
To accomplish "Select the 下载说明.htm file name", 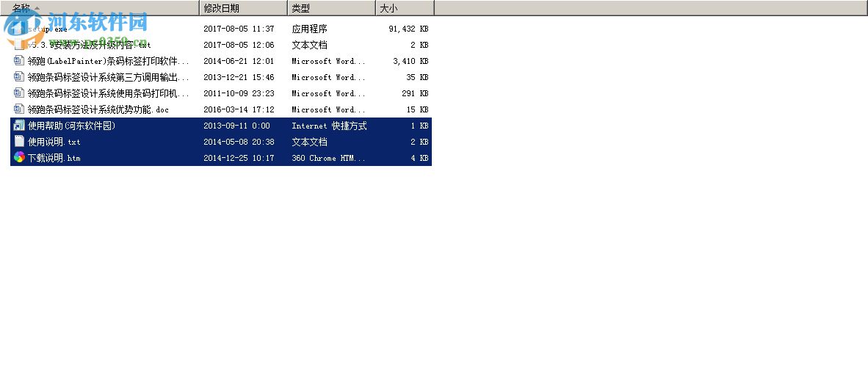I will [54, 158].
